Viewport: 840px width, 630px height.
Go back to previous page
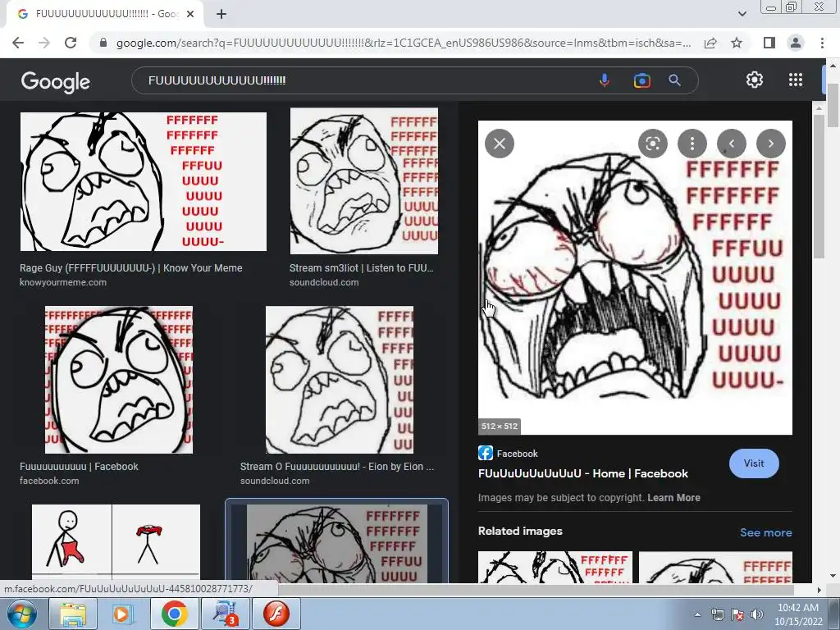click(x=18, y=43)
